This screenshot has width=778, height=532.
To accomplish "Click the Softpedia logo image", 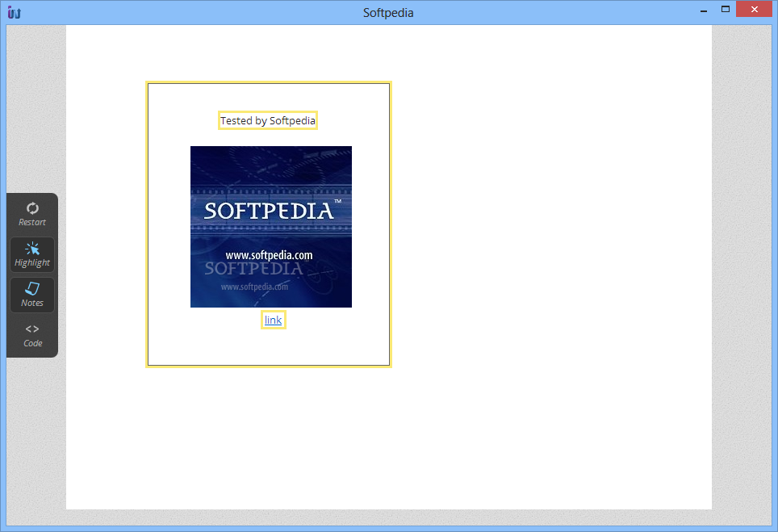I will click(x=271, y=227).
